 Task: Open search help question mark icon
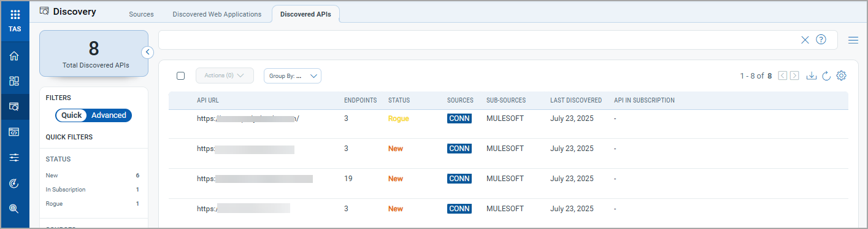pyautogui.click(x=821, y=40)
